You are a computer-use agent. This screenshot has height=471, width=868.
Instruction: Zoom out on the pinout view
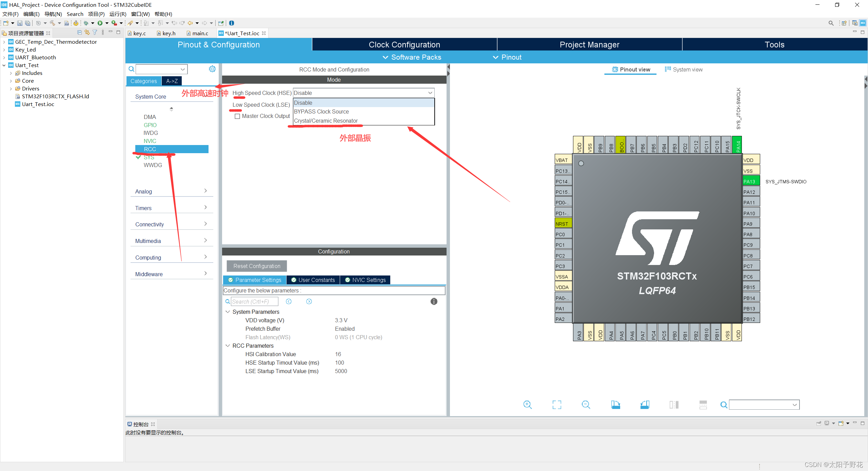[586, 404]
